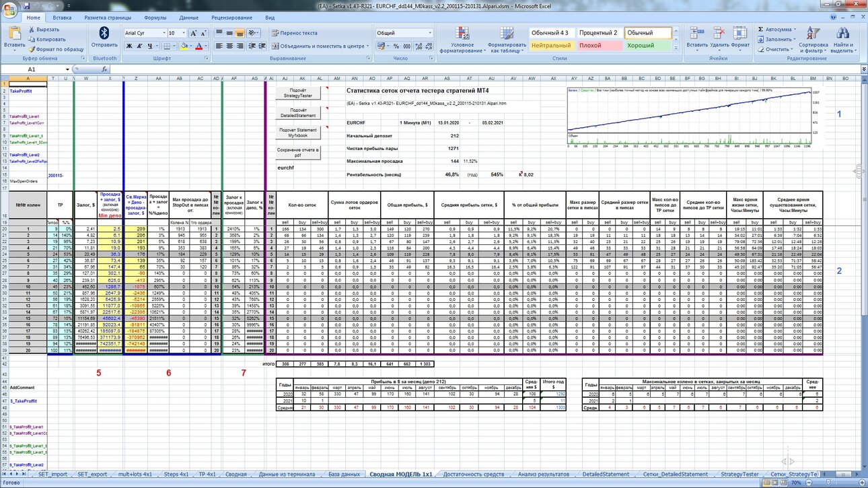Toggle bold Ж formatting
The width and height of the screenshot is (868, 488).
pos(130,46)
